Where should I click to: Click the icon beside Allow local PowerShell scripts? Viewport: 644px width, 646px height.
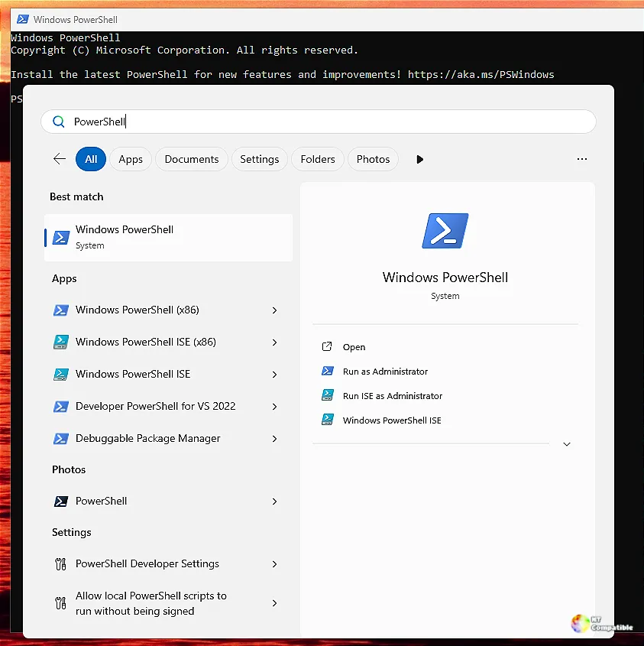point(60,603)
